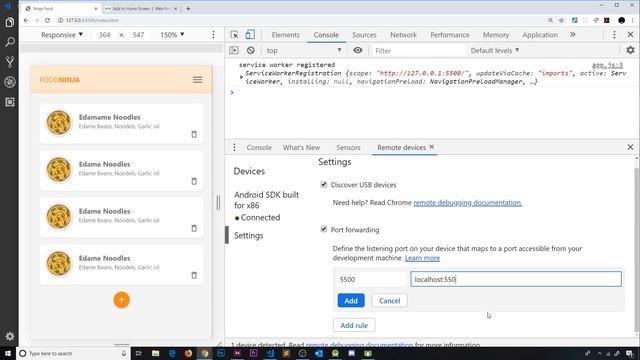Delete the Edamame Noodles recipe
Viewport: 640px width, 360px height.
pyautogui.click(x=194, y=134)
